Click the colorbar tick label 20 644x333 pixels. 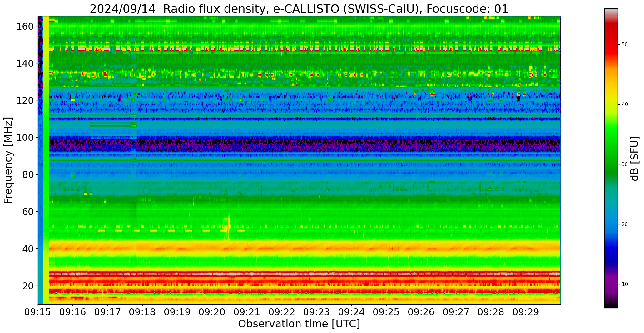tap(625, 224)
